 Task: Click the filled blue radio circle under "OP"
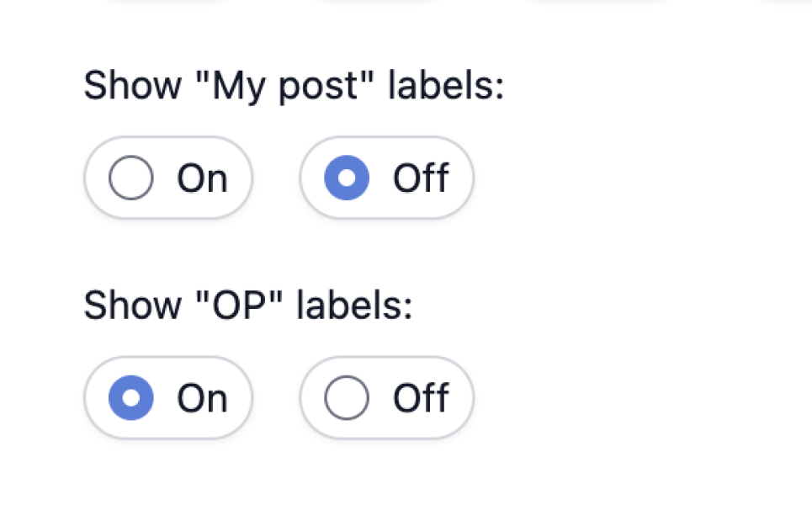point(131,397)
